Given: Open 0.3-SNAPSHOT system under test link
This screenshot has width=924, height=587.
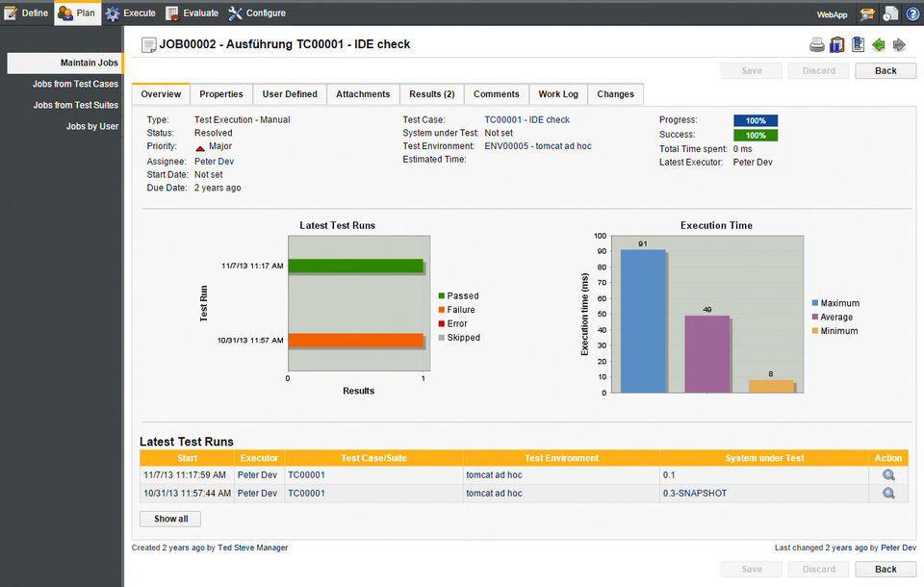Looking at the screenshot, I should pyautogui.click(x=695, y=494).
